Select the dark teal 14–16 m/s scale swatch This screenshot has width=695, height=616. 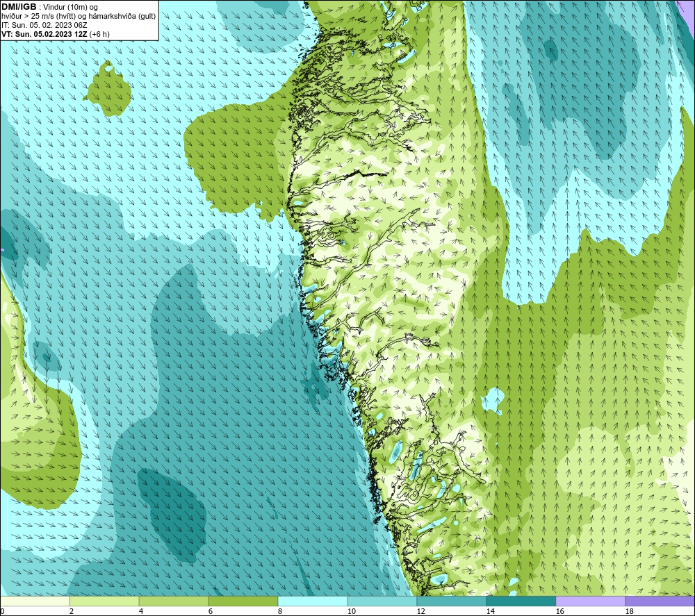521,601
